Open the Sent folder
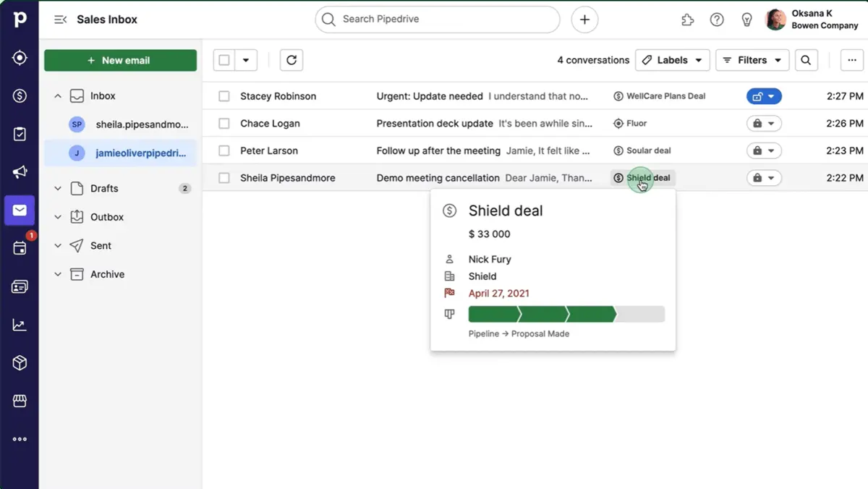 [x=101, y=246]
